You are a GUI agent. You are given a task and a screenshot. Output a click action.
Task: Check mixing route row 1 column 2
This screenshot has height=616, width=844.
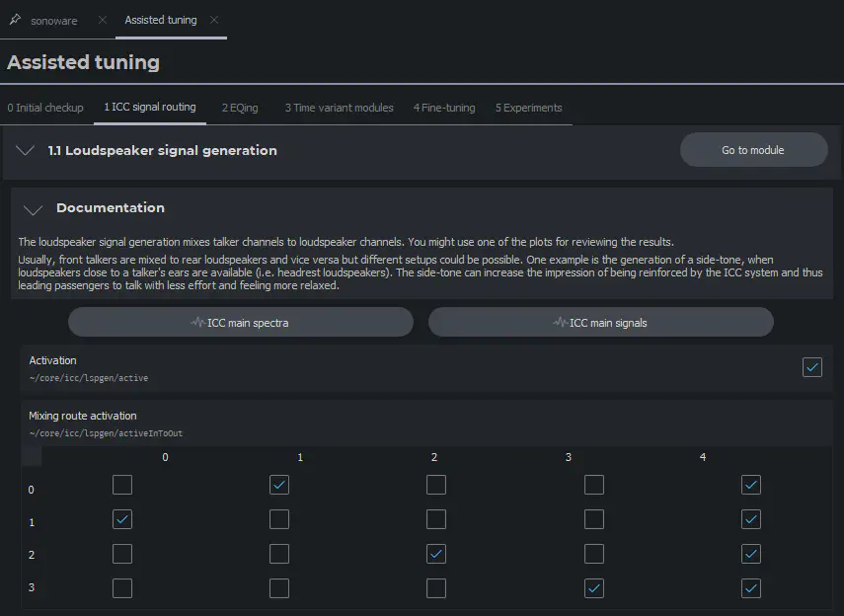pos(436,519)
